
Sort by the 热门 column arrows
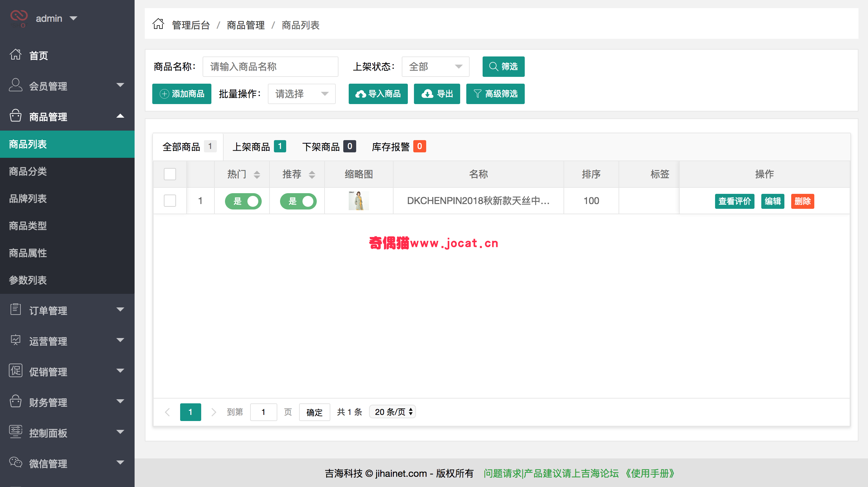(257, 174)
